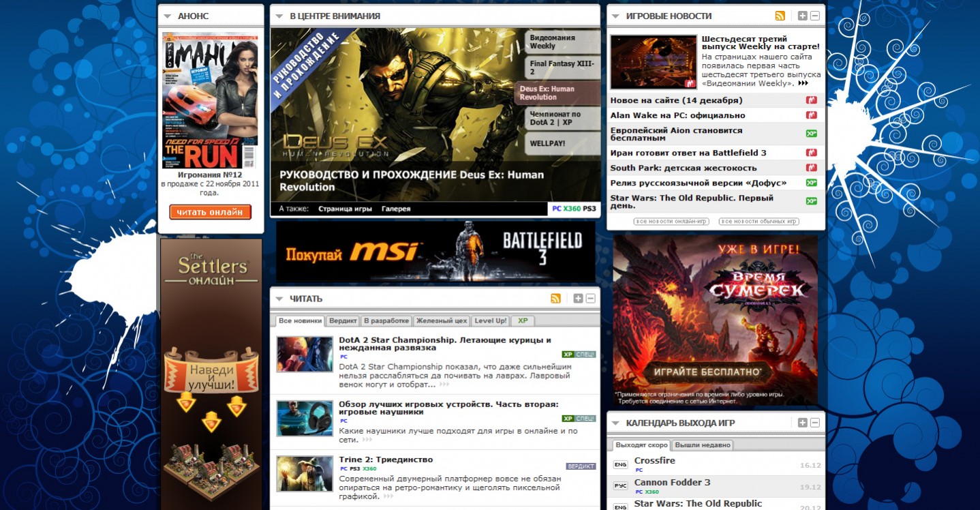The width and height of the screenshot is (980, 510).
Task: Switch to the Выходят скоро calendar tab
Action: [641, 445]
